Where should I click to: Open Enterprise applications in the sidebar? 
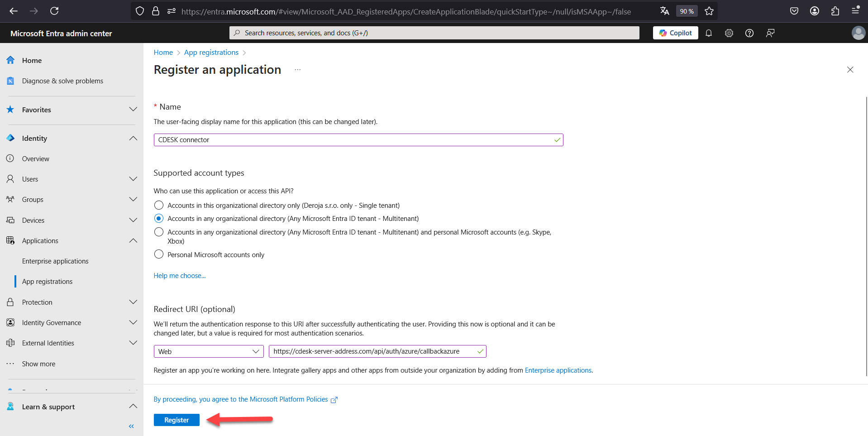[x=55, y=261]
